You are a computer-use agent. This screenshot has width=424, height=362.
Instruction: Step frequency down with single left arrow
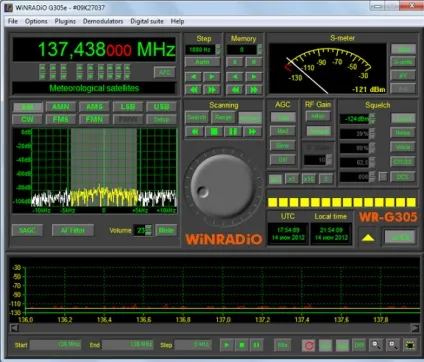[193, 77]
